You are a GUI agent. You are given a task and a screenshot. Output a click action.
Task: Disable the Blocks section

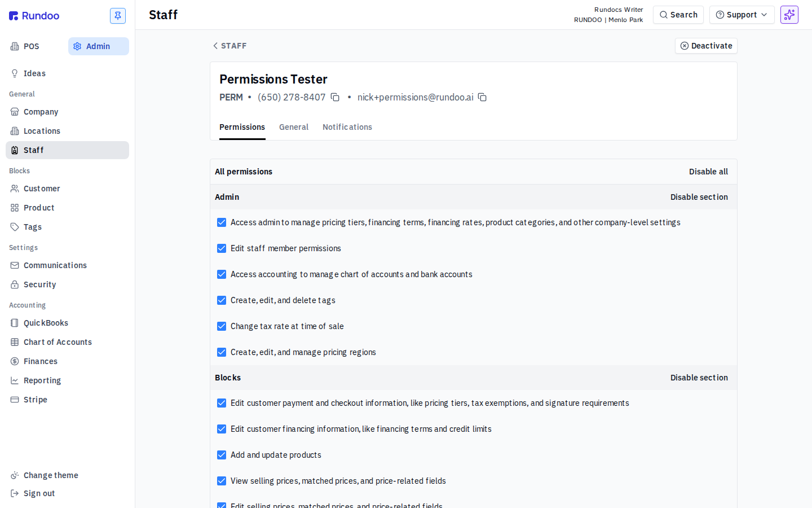click(x=699, y=378)
